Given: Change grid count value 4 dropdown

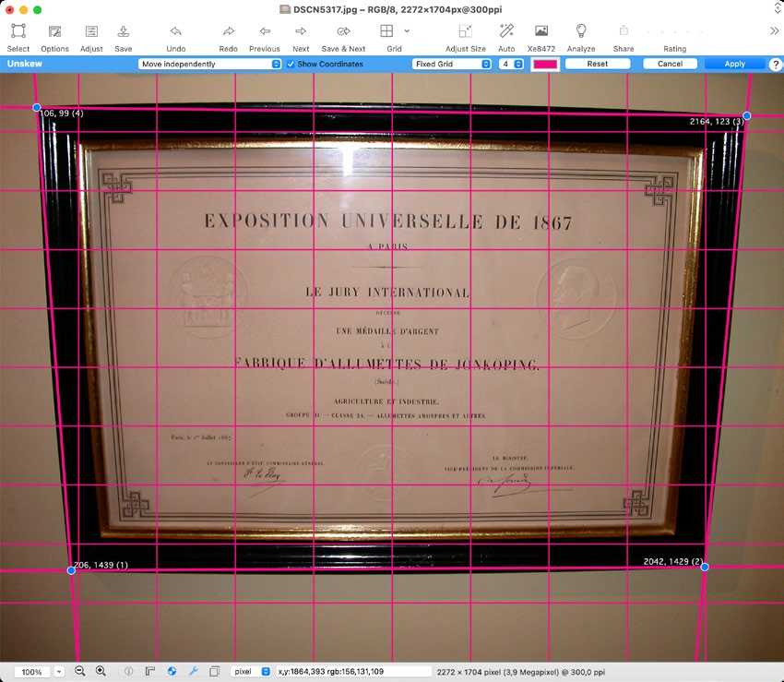Looking at the screenshot, I should 511,64.
